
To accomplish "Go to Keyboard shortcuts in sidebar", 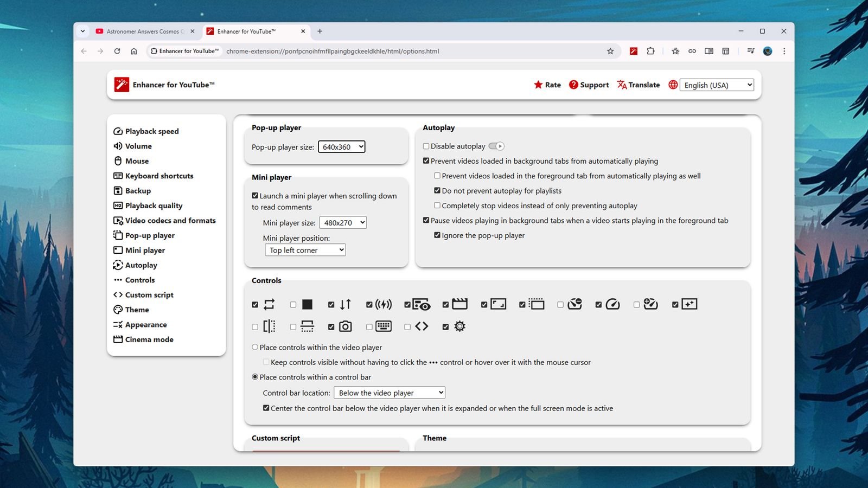I will pyautogui.click(x=154, y=176).
